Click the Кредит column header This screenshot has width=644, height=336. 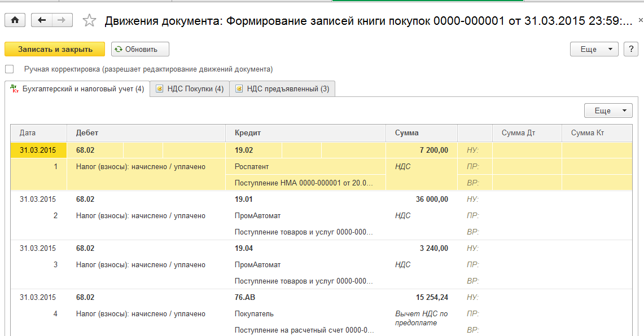(x=305, y=133)
